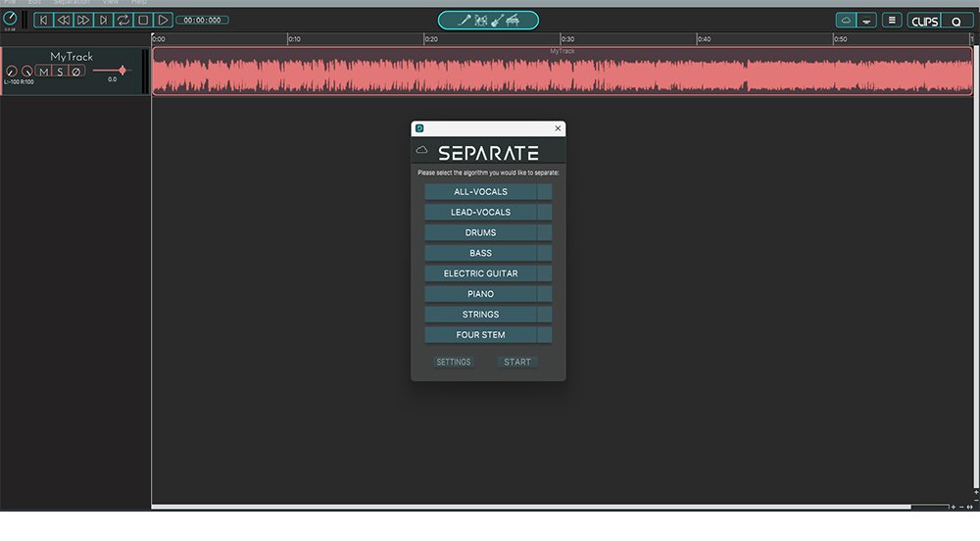Click the small box beside ELECTRIC GUITAR
The image size is (980, 541).
[x=544, y=273]
